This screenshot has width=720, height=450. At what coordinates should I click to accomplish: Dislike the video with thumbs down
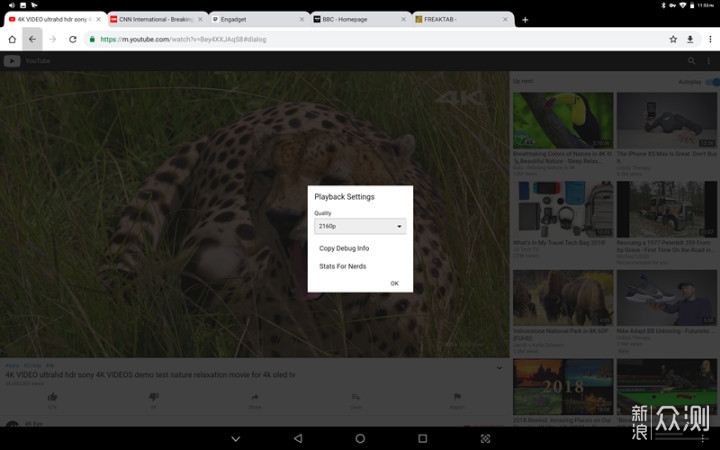[154, 396]
